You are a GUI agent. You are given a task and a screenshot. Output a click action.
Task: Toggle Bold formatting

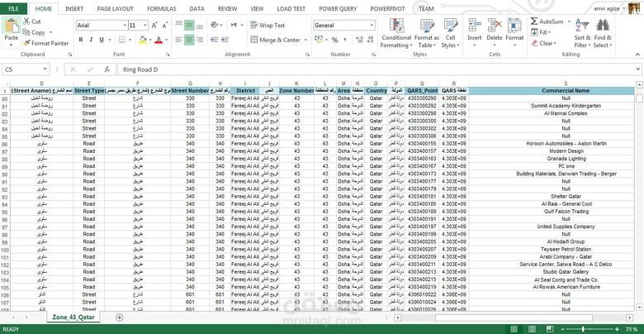(81, 40)
